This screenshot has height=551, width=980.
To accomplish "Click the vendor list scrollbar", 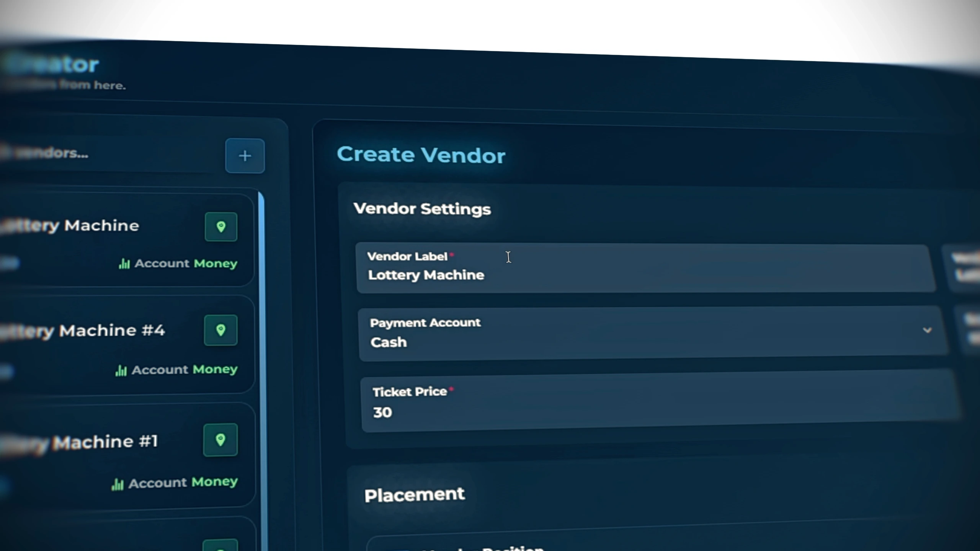I will 263,371.
